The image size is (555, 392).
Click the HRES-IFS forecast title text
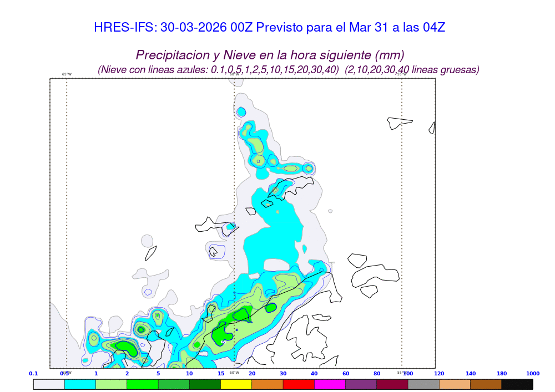coord(269,27)
